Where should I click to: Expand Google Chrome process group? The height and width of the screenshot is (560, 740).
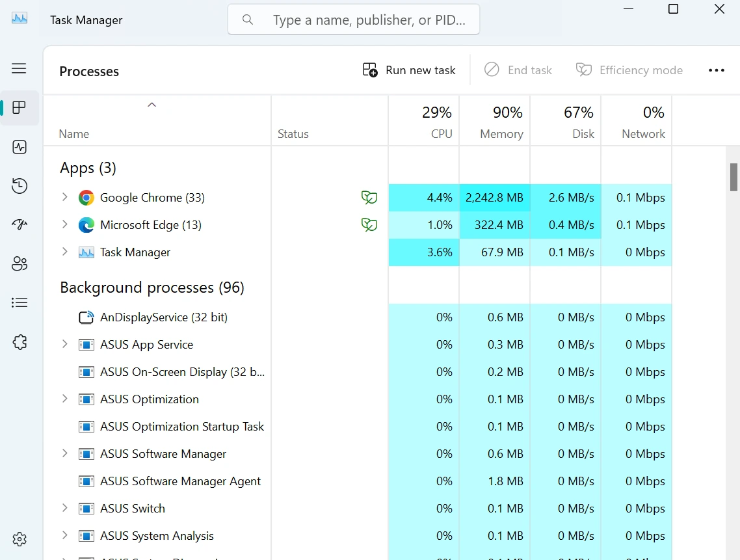64,197
